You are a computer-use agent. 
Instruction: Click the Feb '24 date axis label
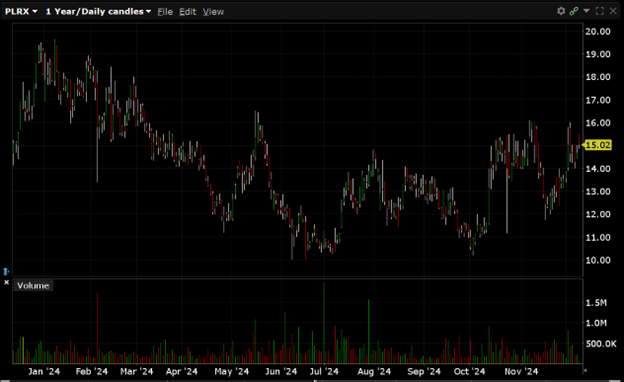pos(92,372)
